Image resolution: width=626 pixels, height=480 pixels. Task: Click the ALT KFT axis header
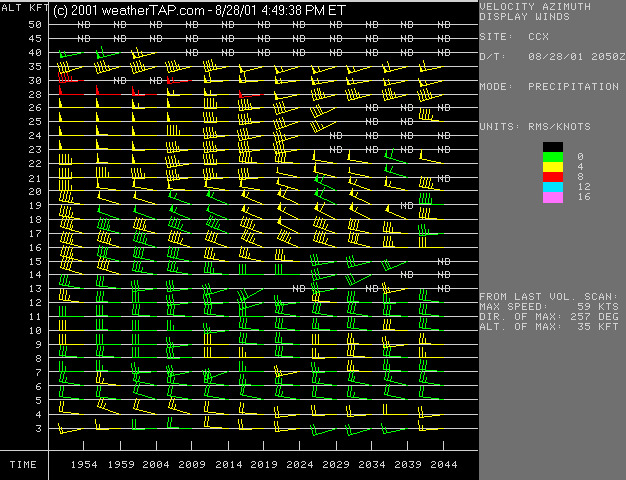click(24, 9)
